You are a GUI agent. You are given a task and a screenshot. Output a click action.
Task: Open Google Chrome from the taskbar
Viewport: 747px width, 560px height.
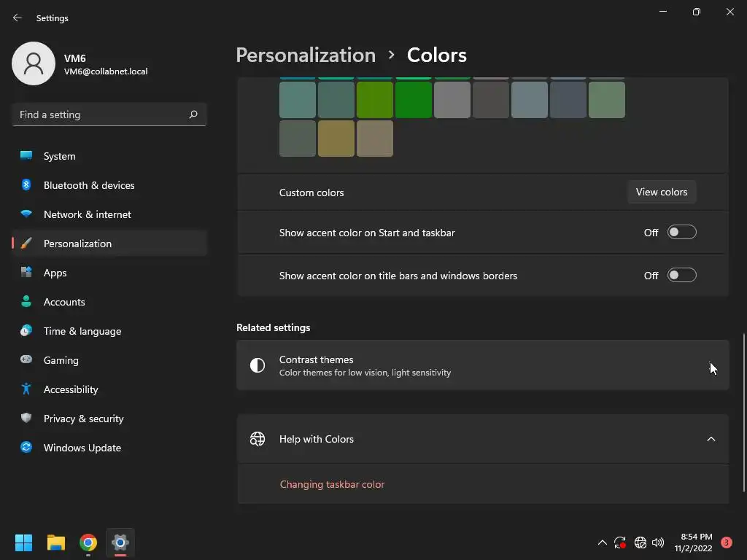pyautogui.click(x=88, y=542)
